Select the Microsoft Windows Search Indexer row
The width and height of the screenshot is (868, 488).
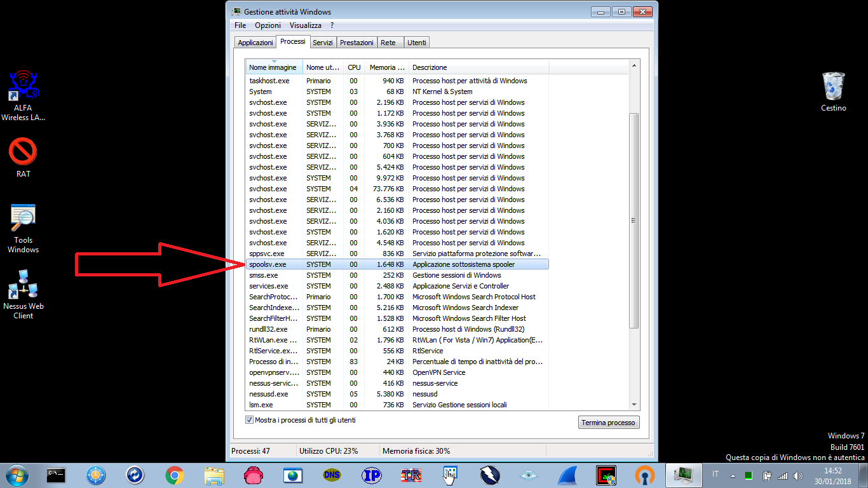tap(397, 308)
